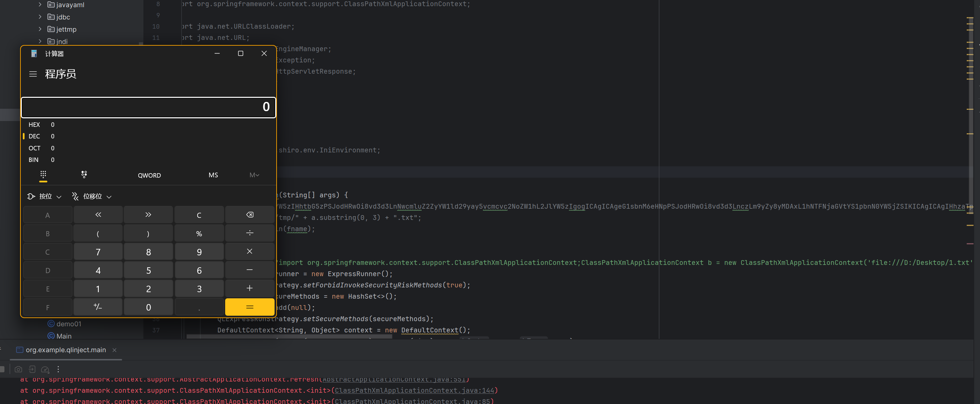Open the Bit shift options dropdown
Viewport: 980px width, 404px height.
pyautogui.click(x=92, y=196)
